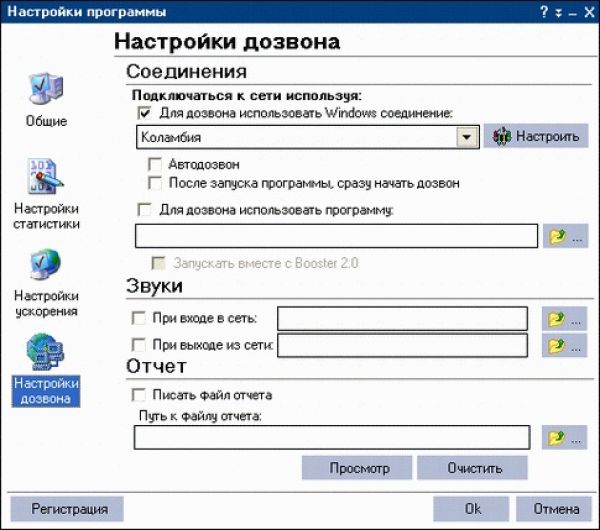Click the Настройки дозвона highlighted label
The height and width of the screenshot is (530, 600).
pos(46,391)
